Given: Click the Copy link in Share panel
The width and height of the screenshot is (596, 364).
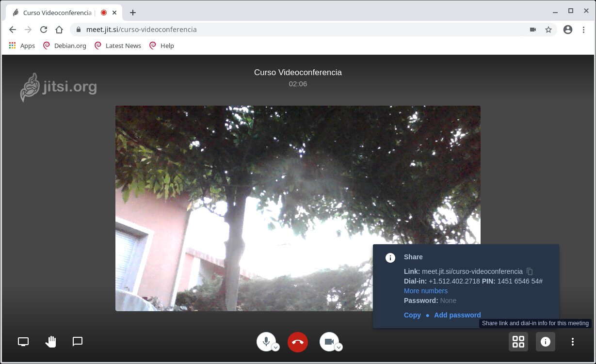Looking at the screenshot, I should (412, 315).
